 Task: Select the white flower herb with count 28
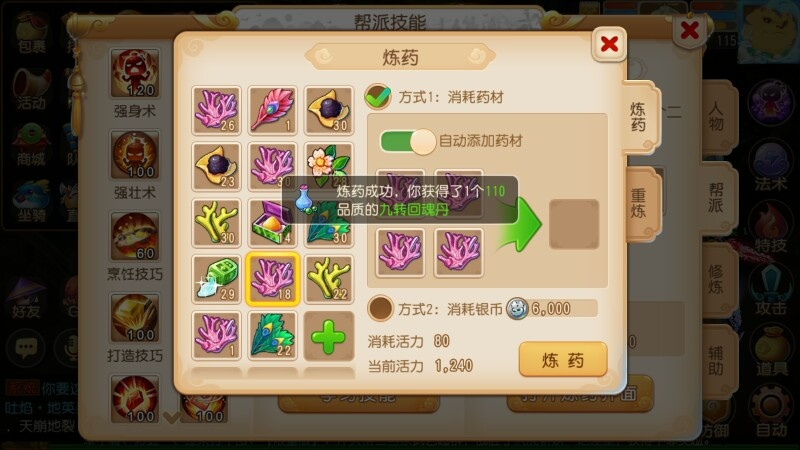329,166
